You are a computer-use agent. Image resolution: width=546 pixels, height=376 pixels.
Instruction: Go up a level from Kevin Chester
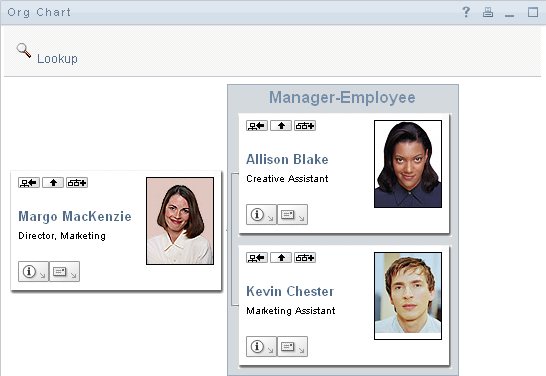point(281,258)
